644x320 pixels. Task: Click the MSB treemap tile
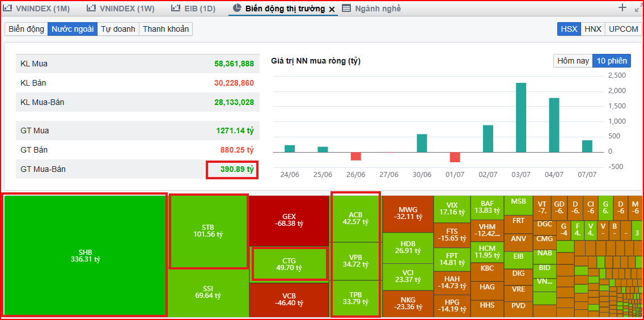click(x=518, y=205)
